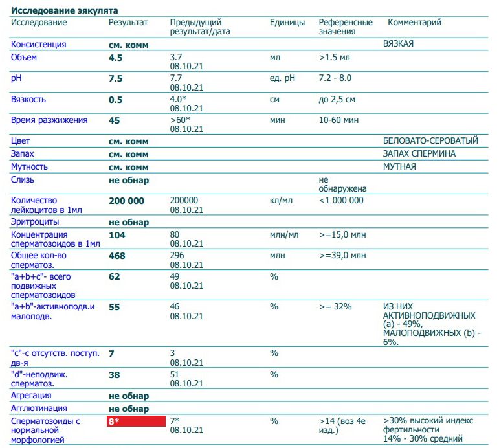
Task: Click the total sperm count result 468
Action: pos(117,255)
